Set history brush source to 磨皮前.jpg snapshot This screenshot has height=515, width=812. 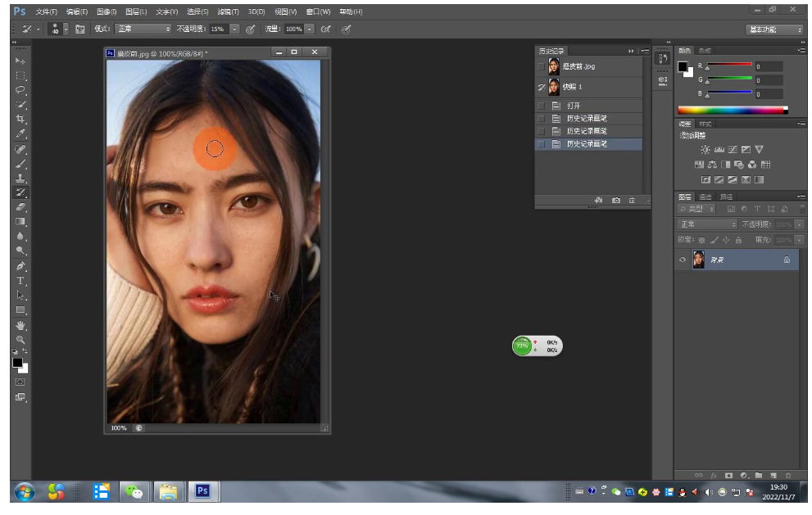point(541,67)
